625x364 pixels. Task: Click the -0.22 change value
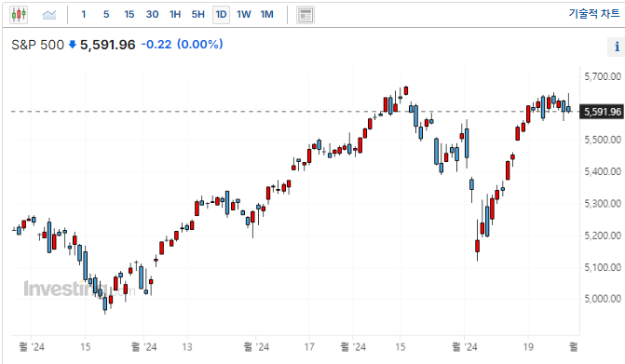[156, 44]
